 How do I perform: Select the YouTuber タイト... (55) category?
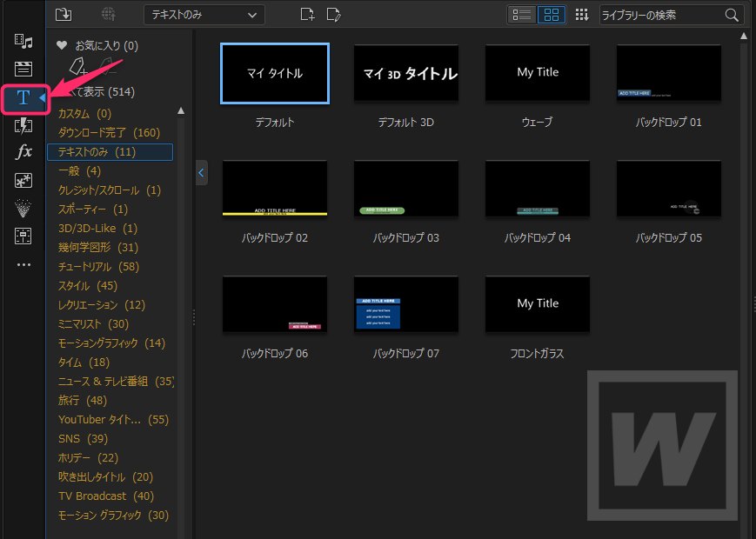(113, 420)
